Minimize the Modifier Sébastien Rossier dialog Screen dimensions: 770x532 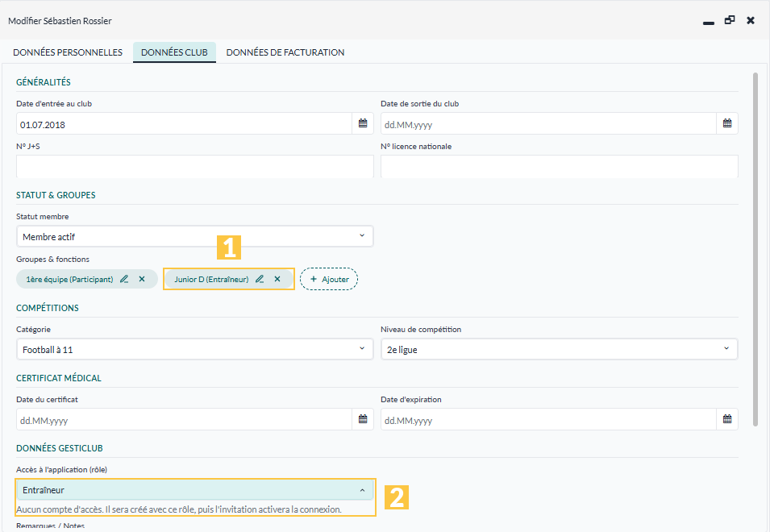tap(708, 22)
